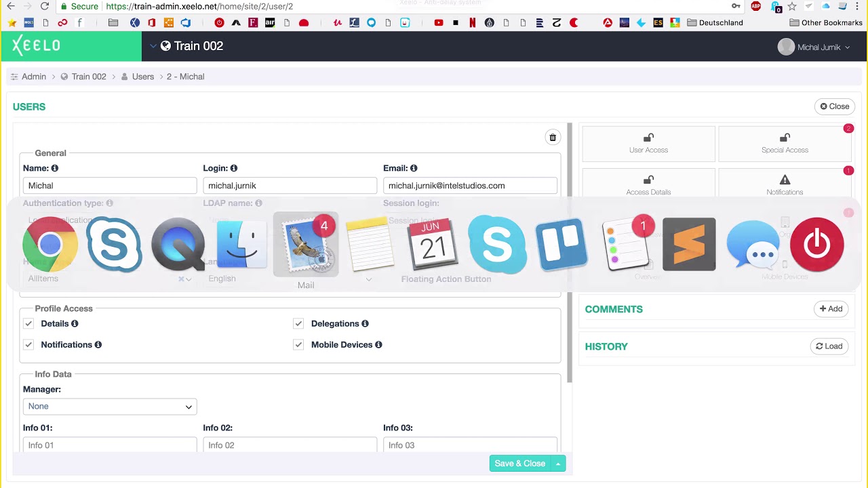Click the delete trash icon in Users form
The height and width of the screenshot is (488, 868).
tap(553, 138)
